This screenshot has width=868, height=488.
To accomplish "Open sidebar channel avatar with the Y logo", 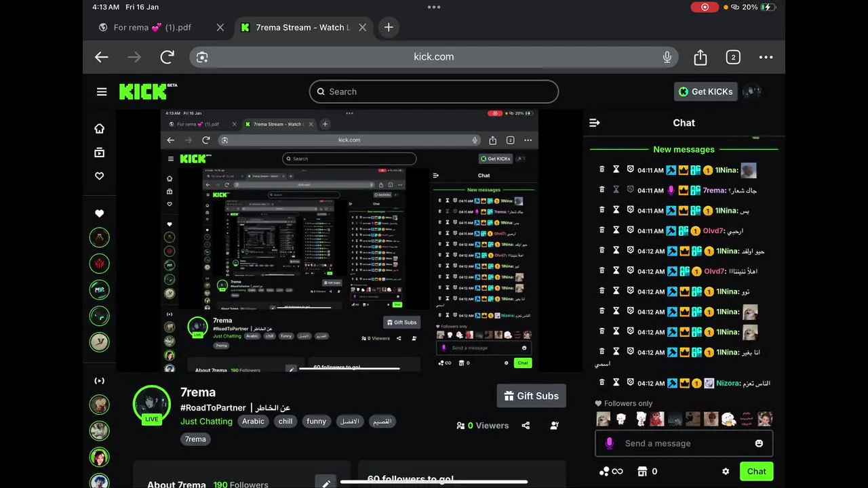I will (x=100, y=342).
